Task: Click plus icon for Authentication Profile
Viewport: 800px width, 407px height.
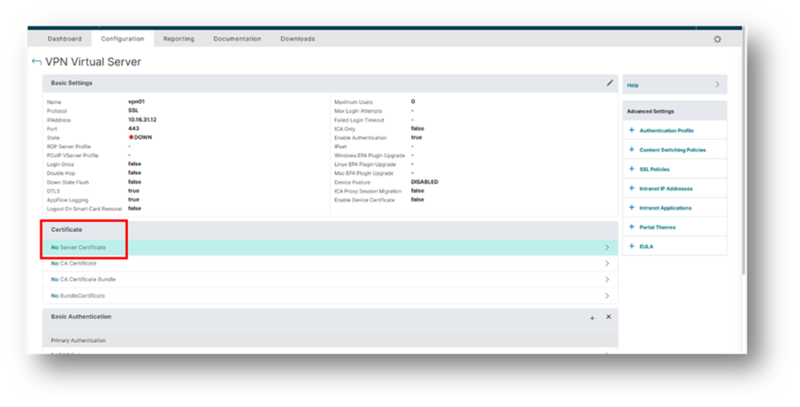Action: (632, 130)
